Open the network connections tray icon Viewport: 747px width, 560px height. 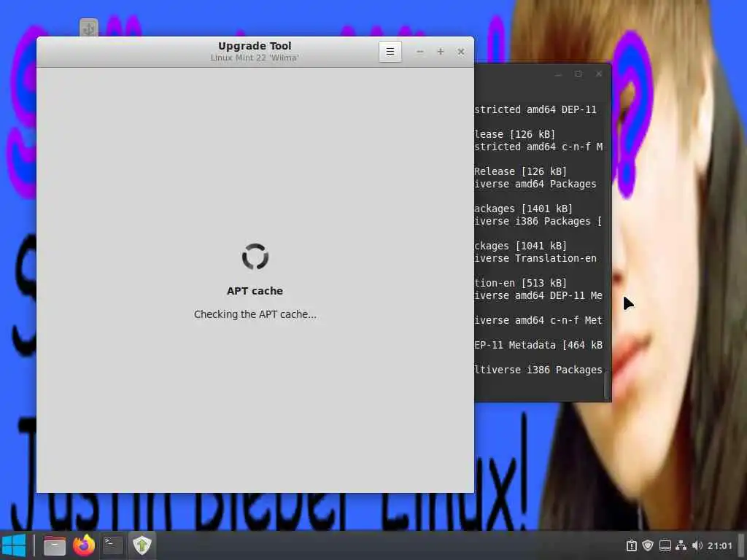(x=681, y=545)
